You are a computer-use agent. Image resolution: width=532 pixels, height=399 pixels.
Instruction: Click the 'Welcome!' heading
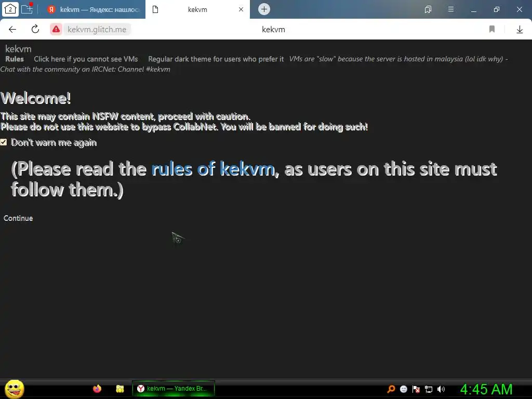point(36,98)
